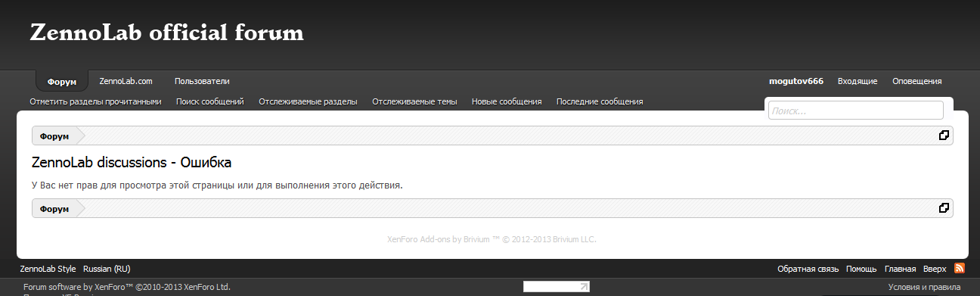Viewport: 980px width, 296px height.
Task: Open the Brivium LLC. link
Action: (x=575, y=239)
